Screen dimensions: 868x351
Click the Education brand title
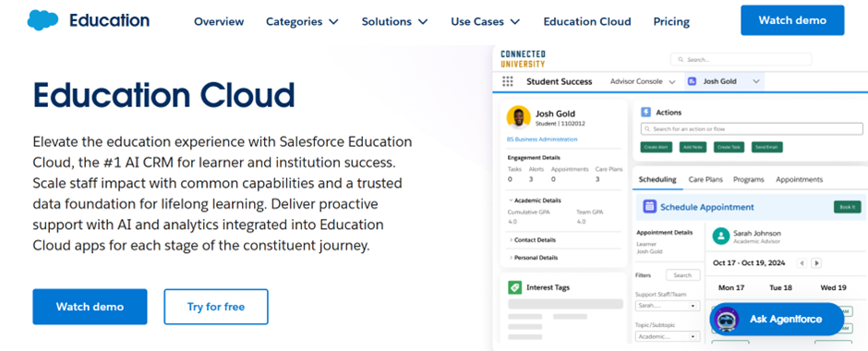tap(109, 20)
